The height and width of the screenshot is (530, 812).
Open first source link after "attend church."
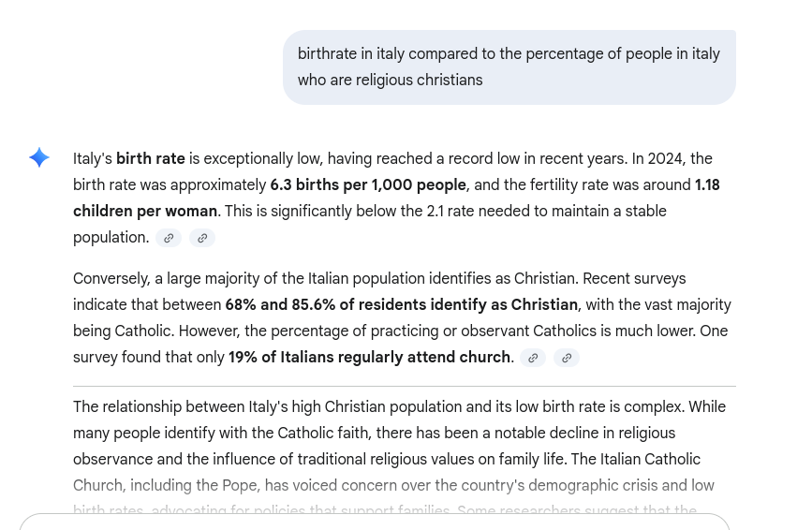533,358
